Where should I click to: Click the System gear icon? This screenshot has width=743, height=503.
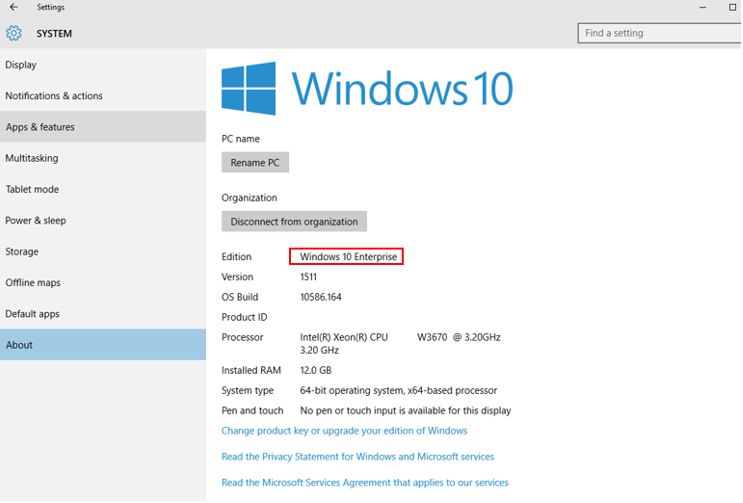pos(14,33)
